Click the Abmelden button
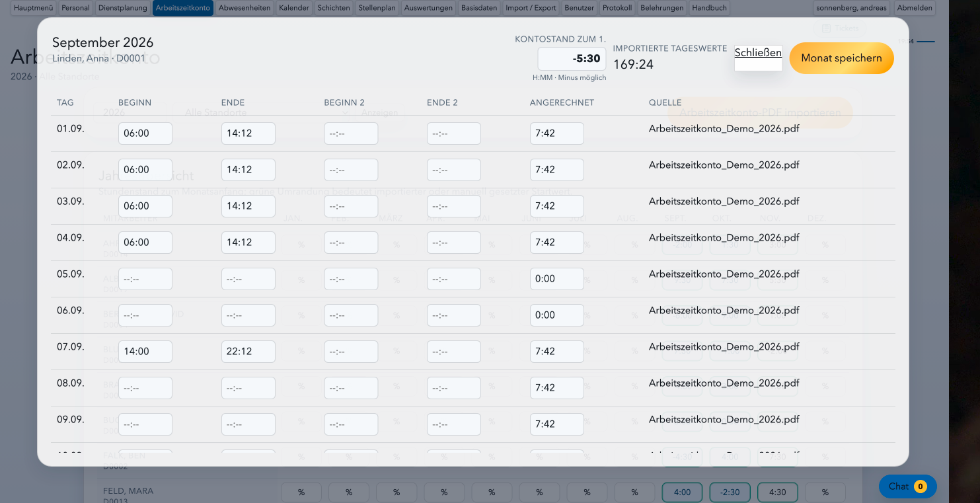Viewport: 980px width, 503px height. pos(915,8)
